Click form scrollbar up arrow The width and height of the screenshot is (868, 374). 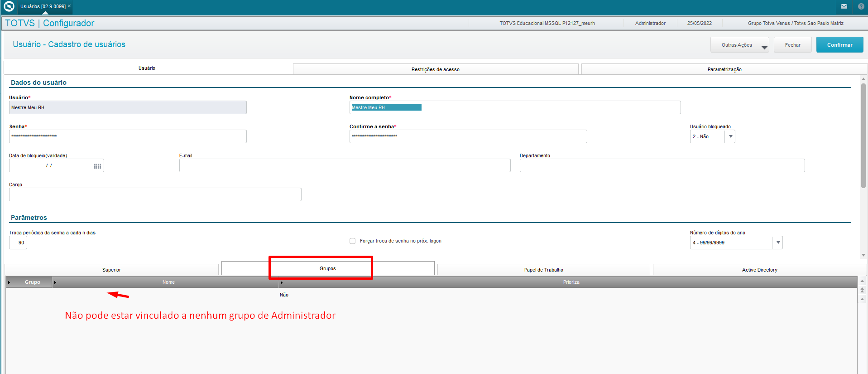click(x=863, y=79)
